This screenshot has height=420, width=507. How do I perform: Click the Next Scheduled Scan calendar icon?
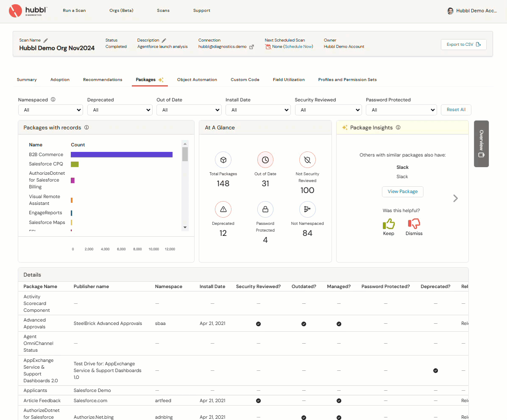coord(268,47)
